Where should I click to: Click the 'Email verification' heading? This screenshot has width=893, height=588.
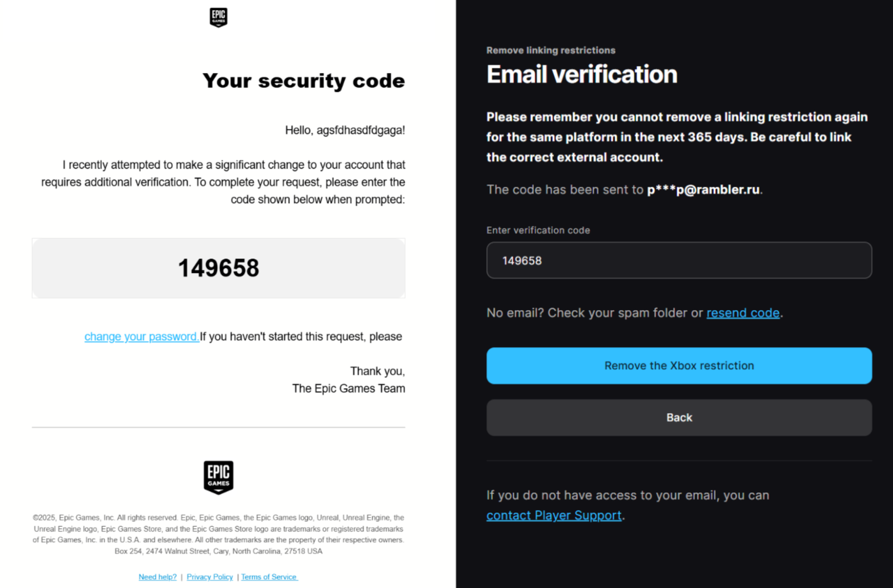(582, 75)
